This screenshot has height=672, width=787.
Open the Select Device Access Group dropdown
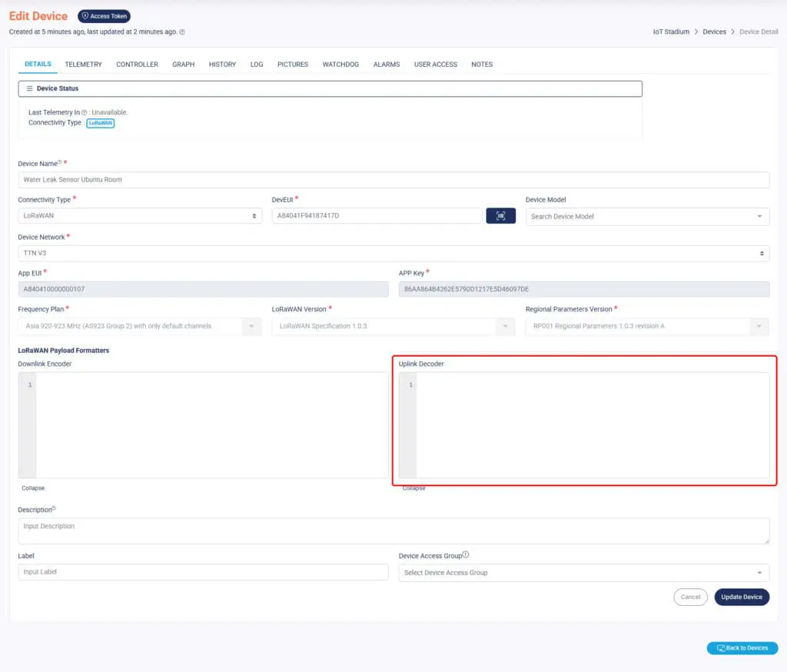[x=583, y=573]
